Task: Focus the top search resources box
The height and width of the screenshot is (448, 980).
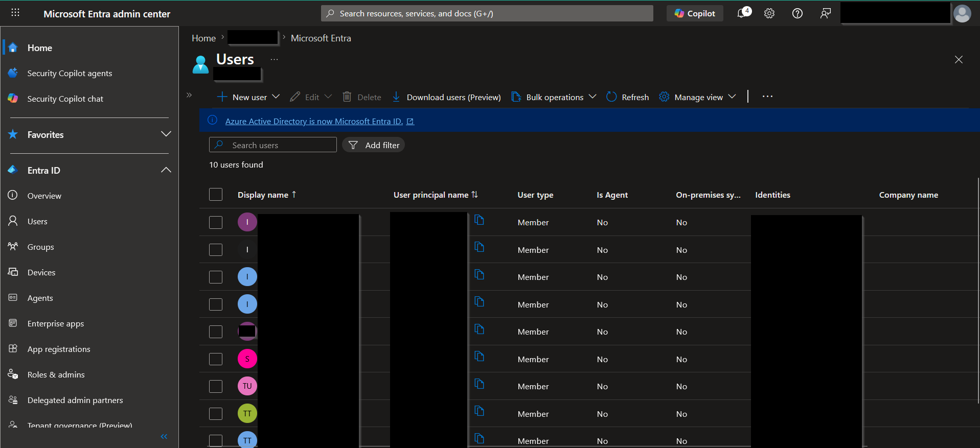Action: coord(487,13)
